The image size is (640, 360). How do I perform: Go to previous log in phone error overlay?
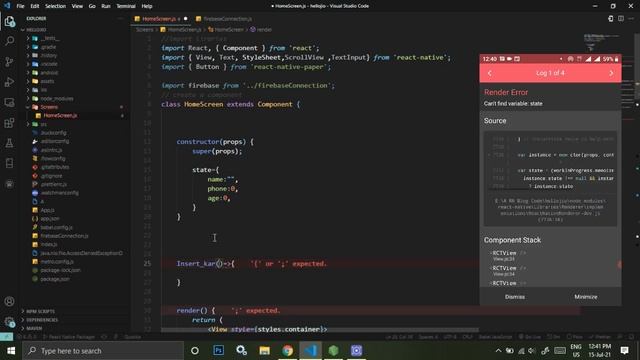490,73
